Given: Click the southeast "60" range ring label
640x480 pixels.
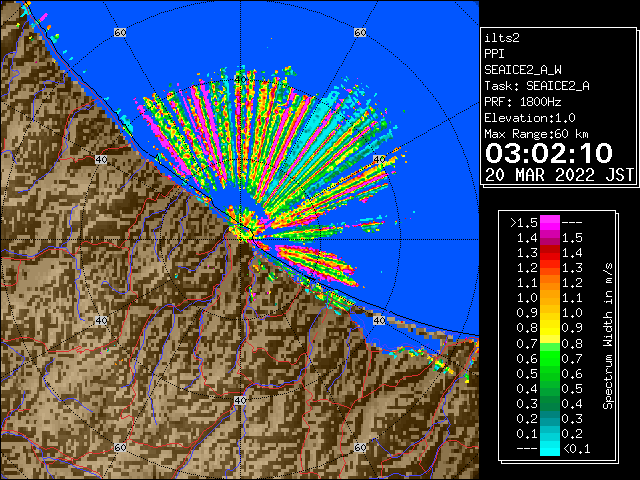Looking at the screenshot, I should (x=360, y=447).
